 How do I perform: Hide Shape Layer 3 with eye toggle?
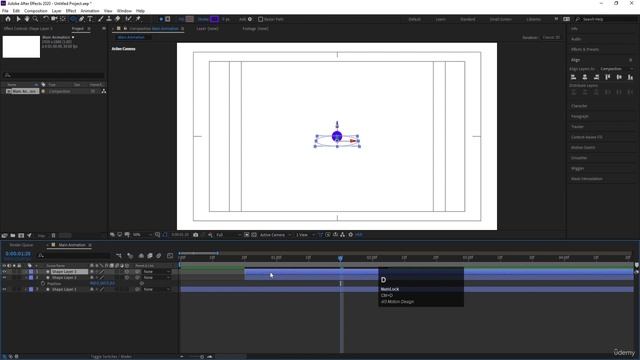pyautogui.click(x=4, y=271)
